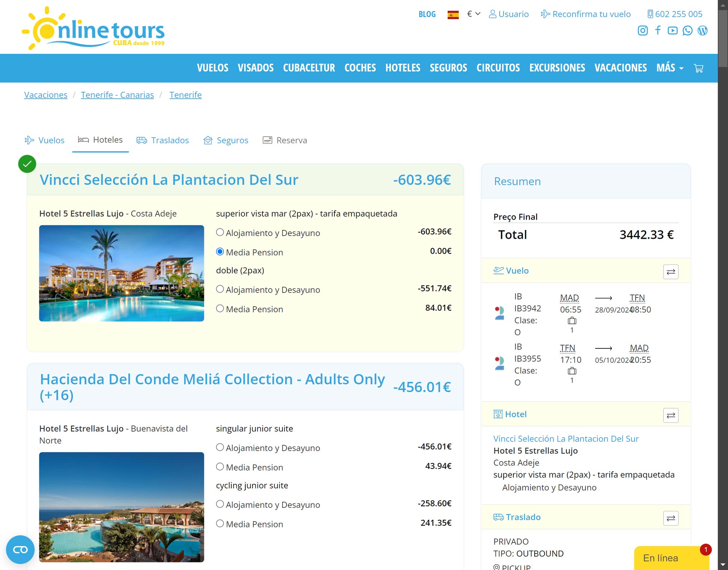
Task: Click the plane icon on Vuelos tab
Action: 29,140
